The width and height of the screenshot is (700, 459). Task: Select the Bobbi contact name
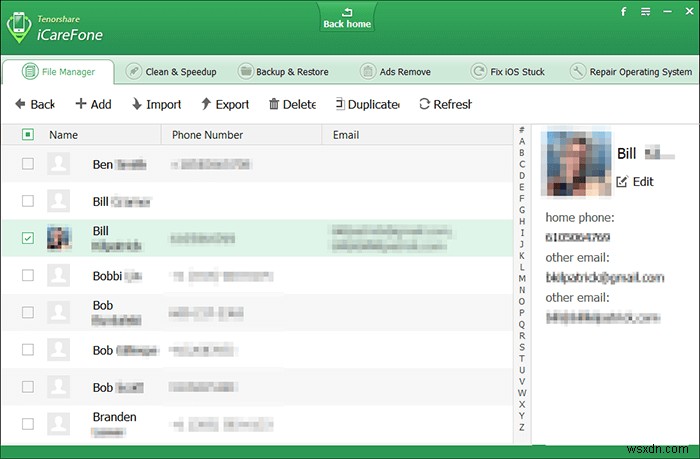click(107, 276)
